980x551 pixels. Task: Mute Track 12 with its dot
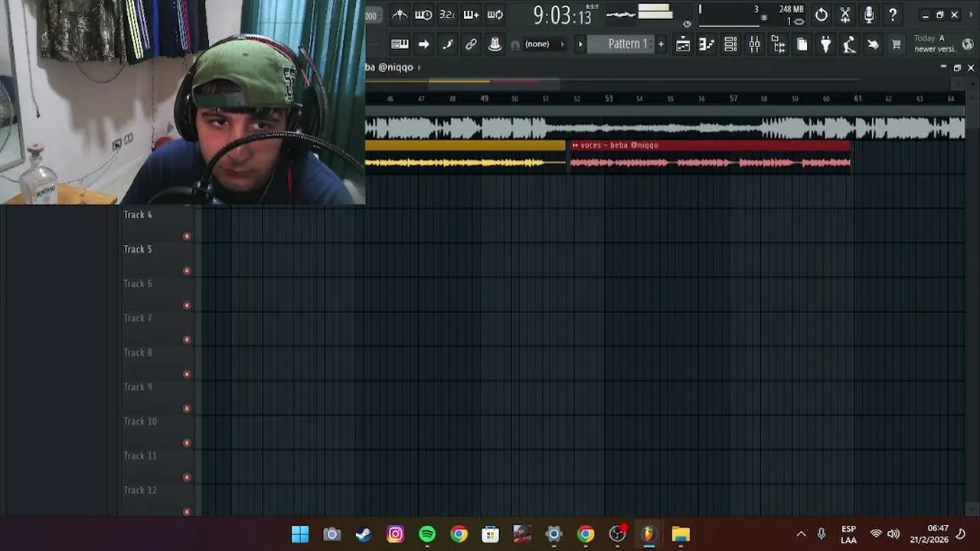[187, 511]
